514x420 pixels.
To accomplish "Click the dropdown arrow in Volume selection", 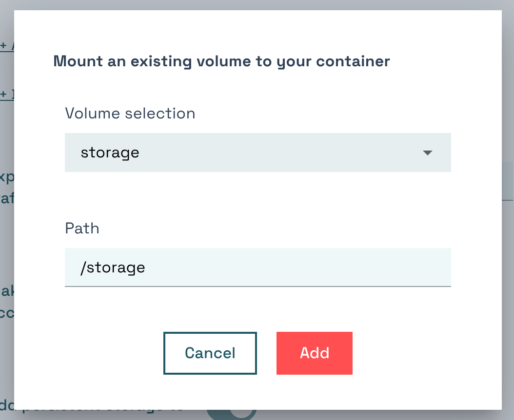I will coord(427,153).
